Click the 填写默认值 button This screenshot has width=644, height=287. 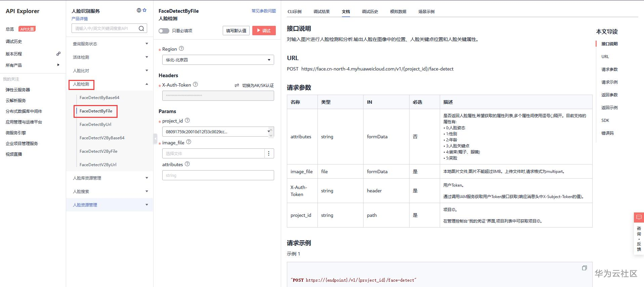point(236,31)
